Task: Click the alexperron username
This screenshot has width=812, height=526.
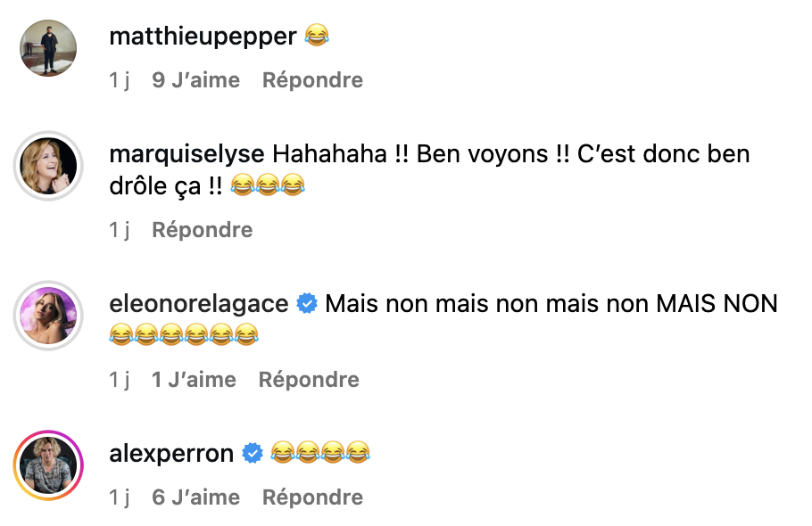Action: 171,454
